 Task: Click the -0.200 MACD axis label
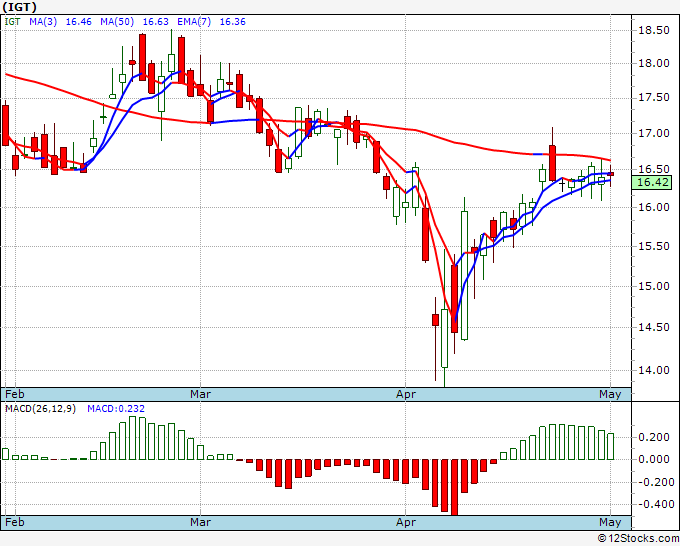654,482
